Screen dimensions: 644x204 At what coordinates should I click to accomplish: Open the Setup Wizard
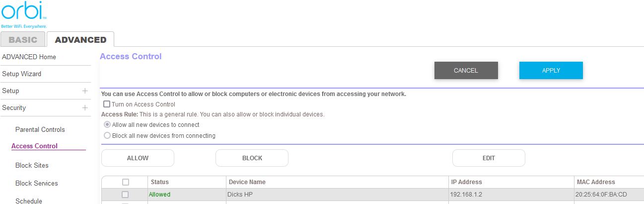pyautogui.click(x=21, y=74)
